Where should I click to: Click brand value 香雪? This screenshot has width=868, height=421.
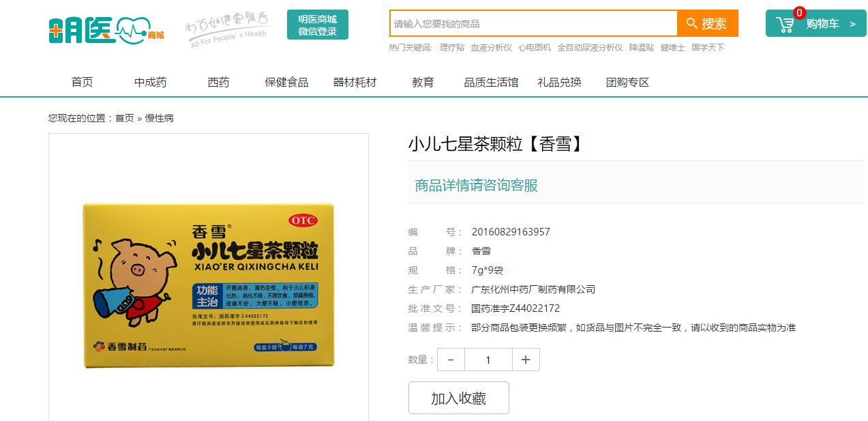pos(481,251)
